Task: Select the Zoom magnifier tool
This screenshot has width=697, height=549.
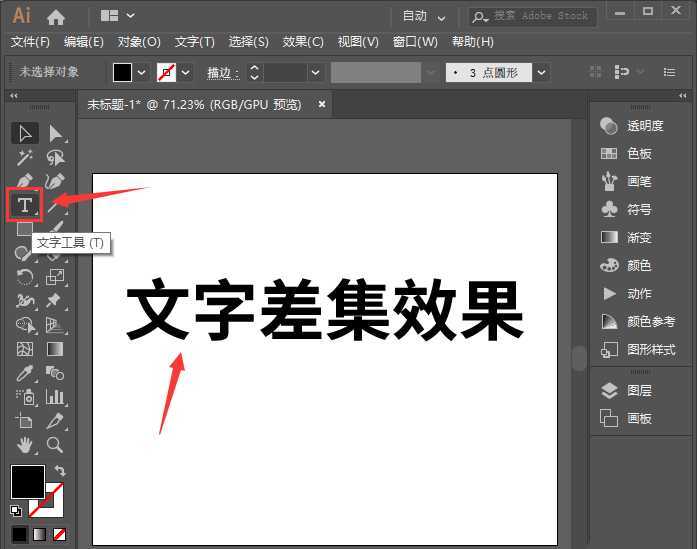Action: tap(56, 444)
